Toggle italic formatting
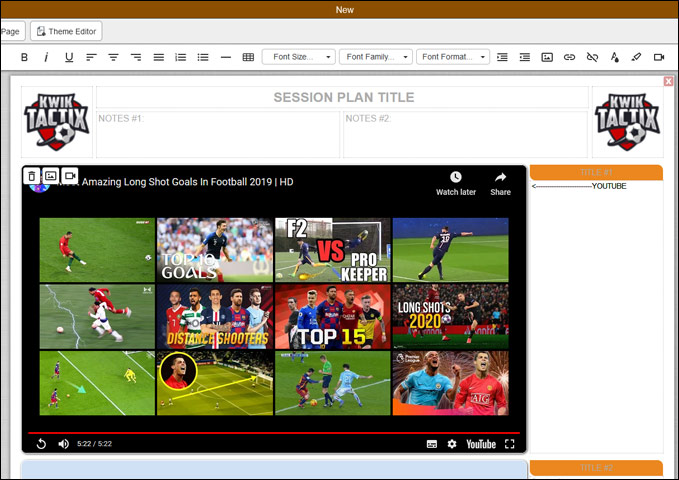Image resolution: width=679 pixels, height=480 pixels. pyautogui.click(x=46, y=57)
